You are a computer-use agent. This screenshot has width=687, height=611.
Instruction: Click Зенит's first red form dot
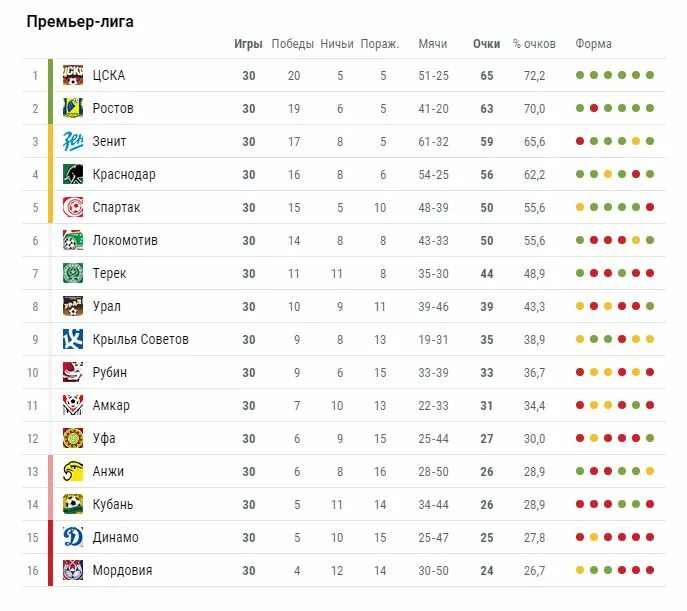pos(580,141)
